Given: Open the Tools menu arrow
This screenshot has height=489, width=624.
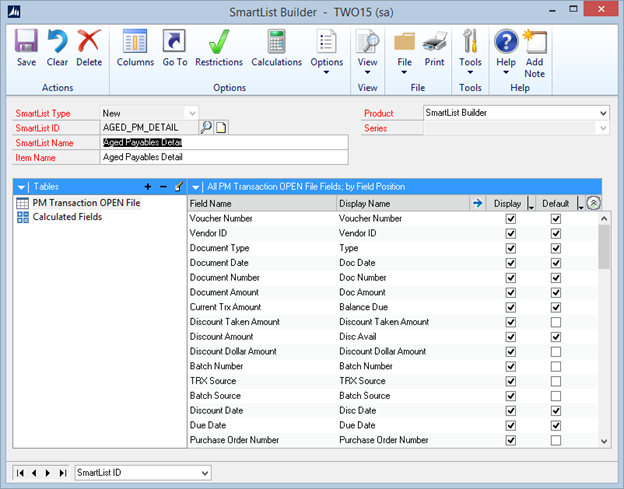Looking at the screenshot, I should tap(470, 72).
